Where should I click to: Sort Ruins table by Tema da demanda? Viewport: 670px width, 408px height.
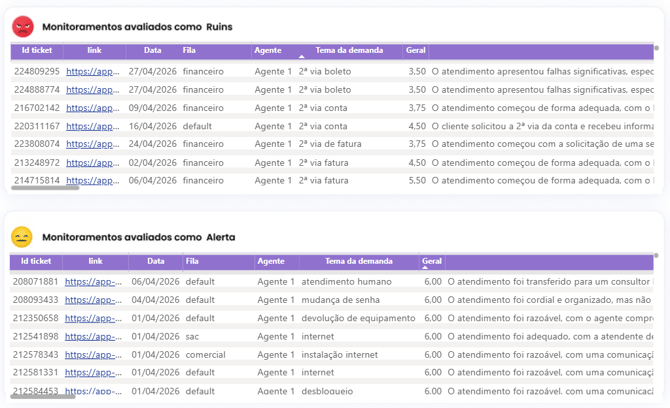349,50
